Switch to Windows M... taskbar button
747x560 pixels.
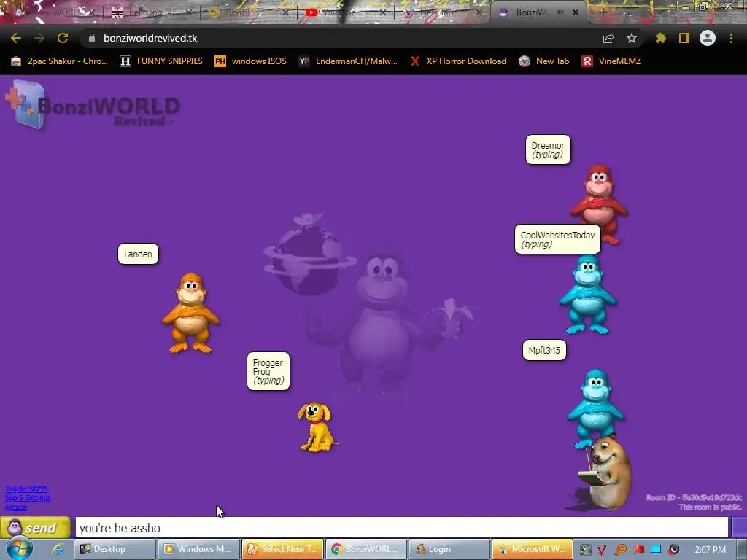pos(198,549)
